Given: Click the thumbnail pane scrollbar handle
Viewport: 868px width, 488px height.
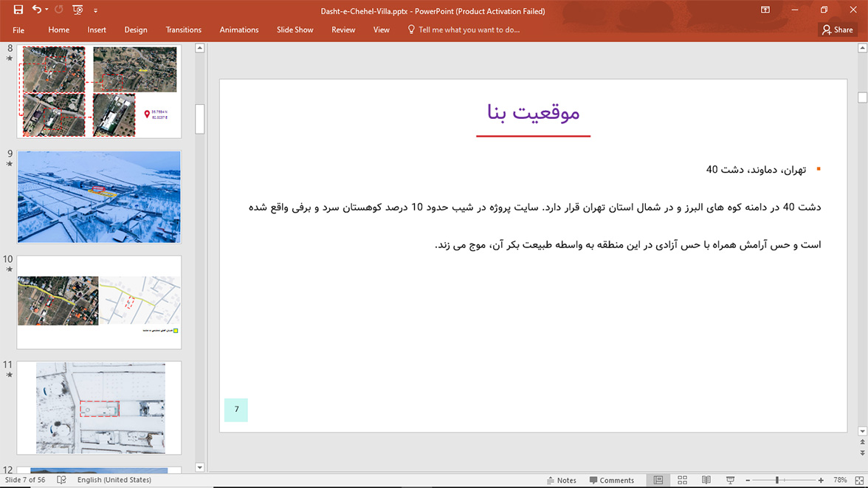Looking at the screenshot, I should (200, 119).
